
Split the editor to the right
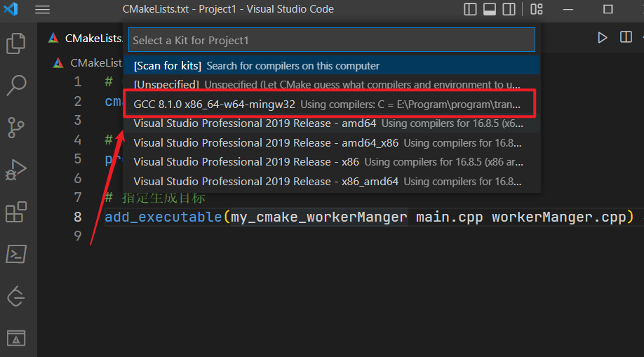(626, 37)
